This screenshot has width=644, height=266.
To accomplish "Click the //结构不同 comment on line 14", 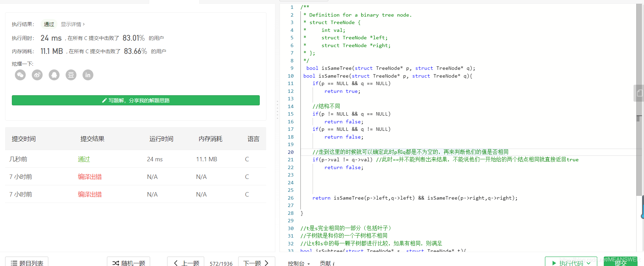I will (x=326, y=106).
